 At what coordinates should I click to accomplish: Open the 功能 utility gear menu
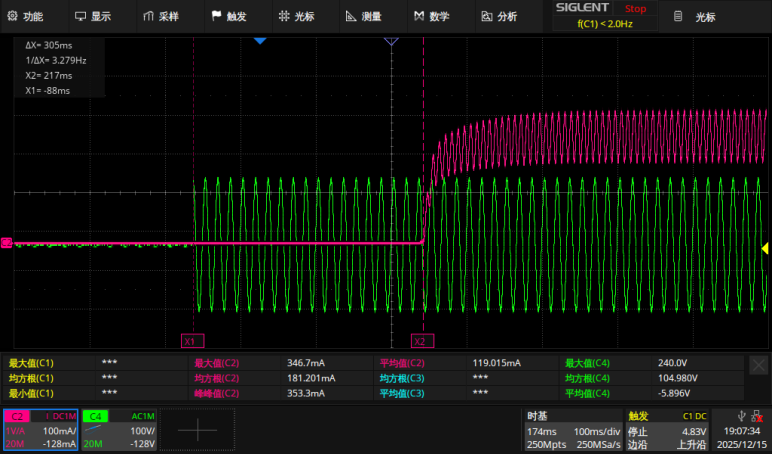click(26, 16)
